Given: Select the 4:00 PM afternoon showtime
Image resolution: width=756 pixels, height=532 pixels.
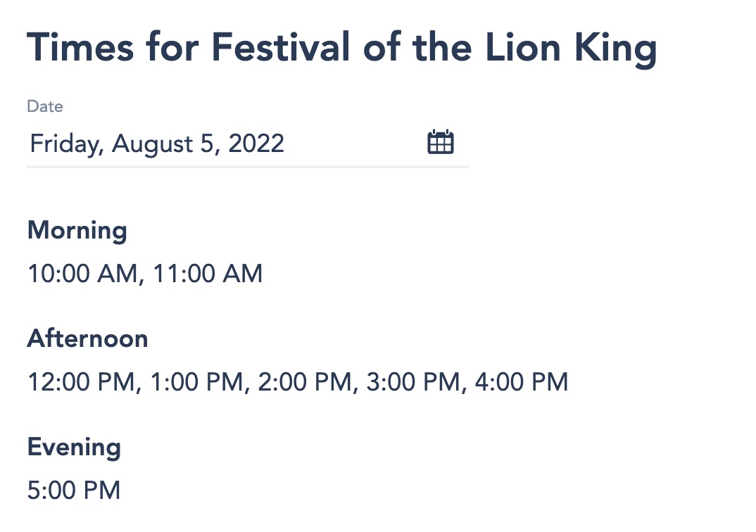Looking at the screenshot, I should 521,382.
